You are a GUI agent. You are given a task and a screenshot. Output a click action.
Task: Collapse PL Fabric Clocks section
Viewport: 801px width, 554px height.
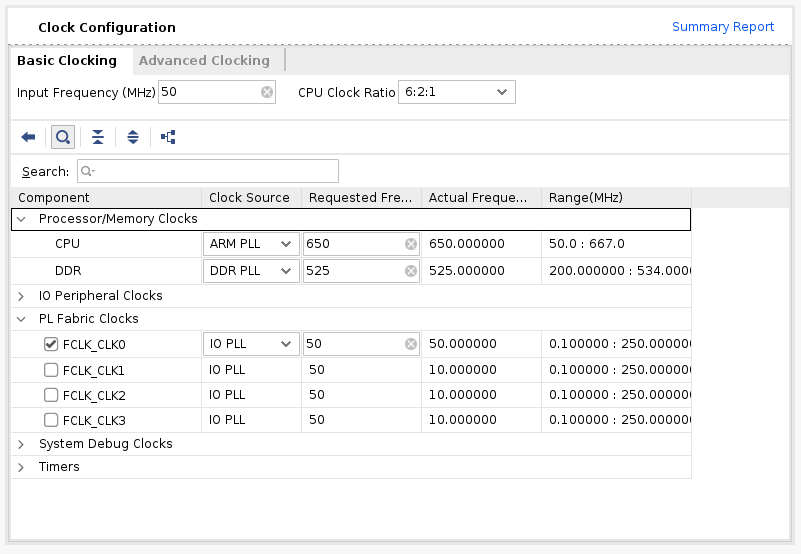click(21, 319)
